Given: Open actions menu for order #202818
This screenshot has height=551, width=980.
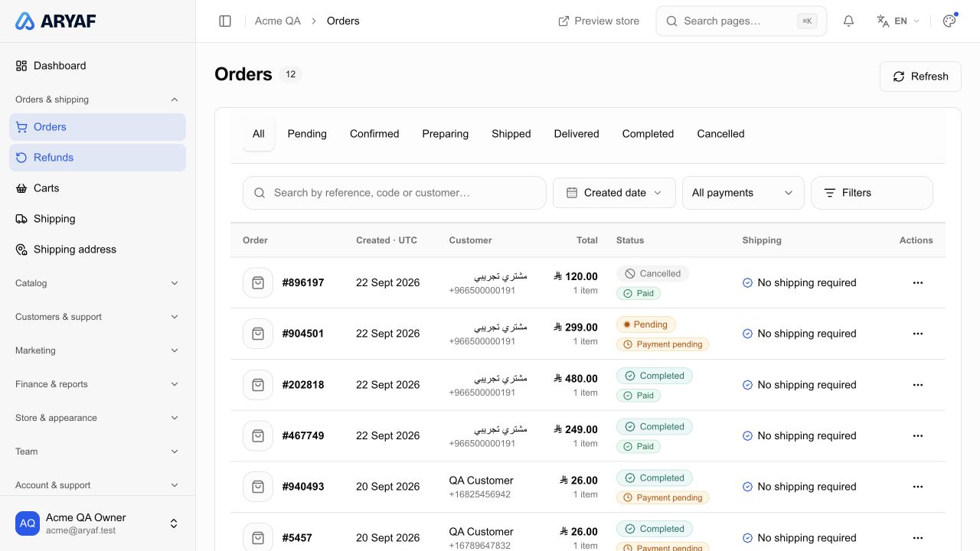Looking at the screenshot, I should (918, 385).
